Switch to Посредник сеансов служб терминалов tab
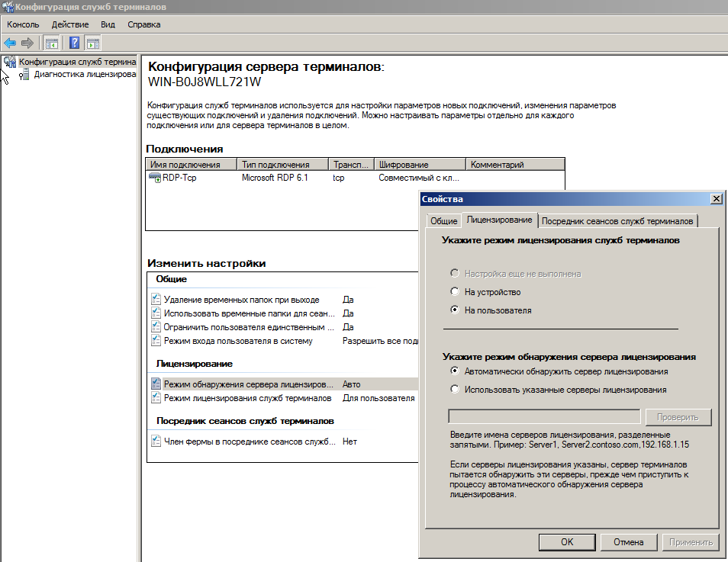Image resolution: width=728 pixels, height=562 pixels. pos(618,221)
